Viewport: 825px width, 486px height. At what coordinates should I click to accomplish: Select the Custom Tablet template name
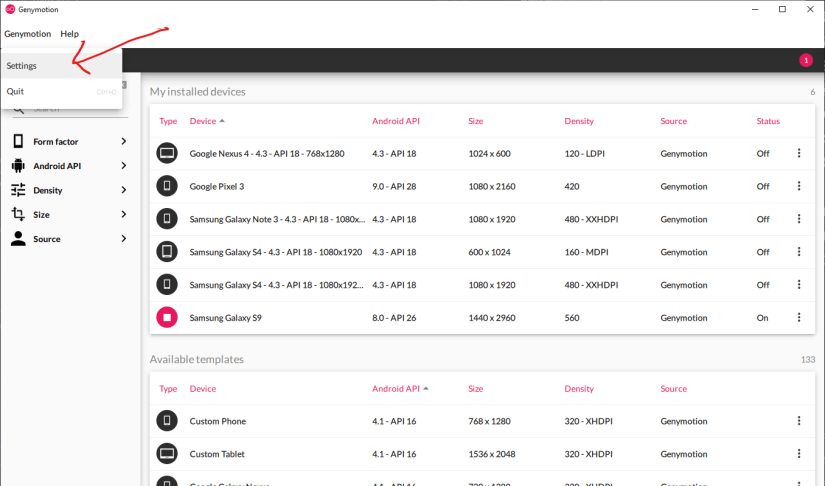point(217,454)
